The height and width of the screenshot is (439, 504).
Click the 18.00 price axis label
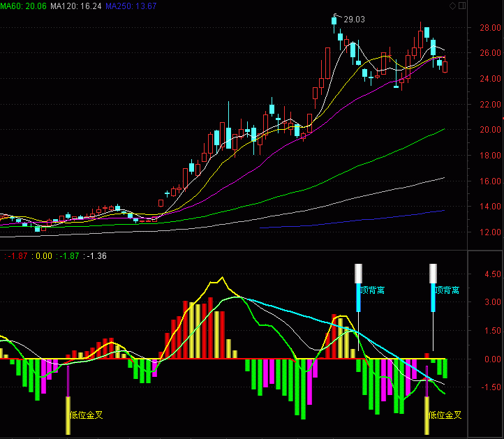point(490,156)
